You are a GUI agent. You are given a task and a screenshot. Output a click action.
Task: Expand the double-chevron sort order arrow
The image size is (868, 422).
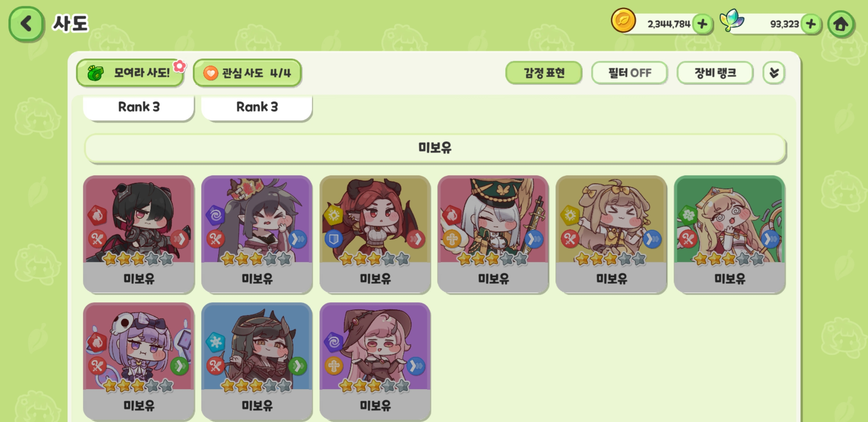[774, 73]
